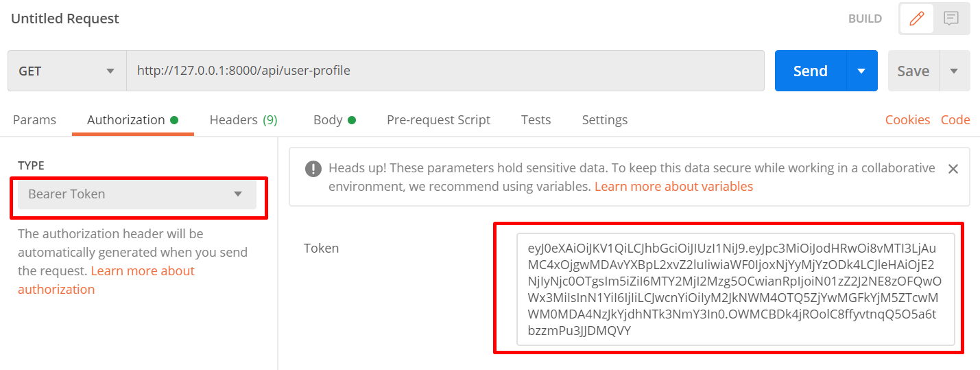Click the Code link
The width and height of the screenshot is (980, 370).
point(955,120)
